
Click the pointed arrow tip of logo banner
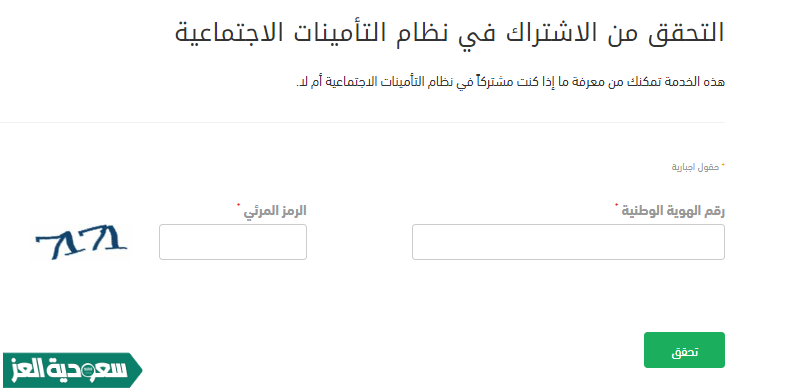click(x=137, y=370)
